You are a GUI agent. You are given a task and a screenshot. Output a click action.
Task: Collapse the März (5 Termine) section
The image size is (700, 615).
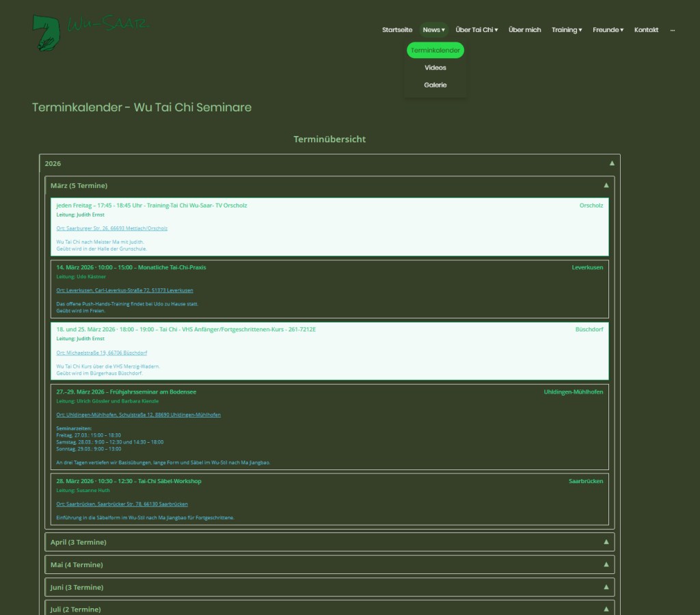tap(606, 185)
